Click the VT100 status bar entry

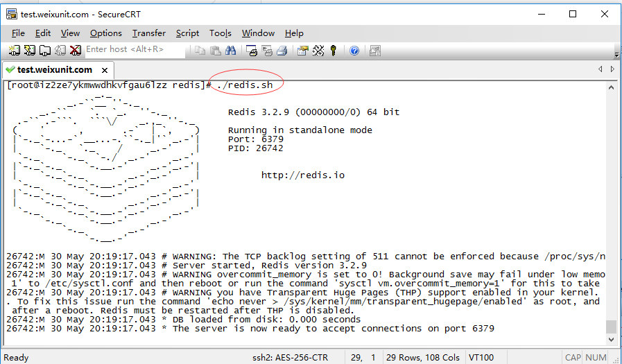(481, 357)
